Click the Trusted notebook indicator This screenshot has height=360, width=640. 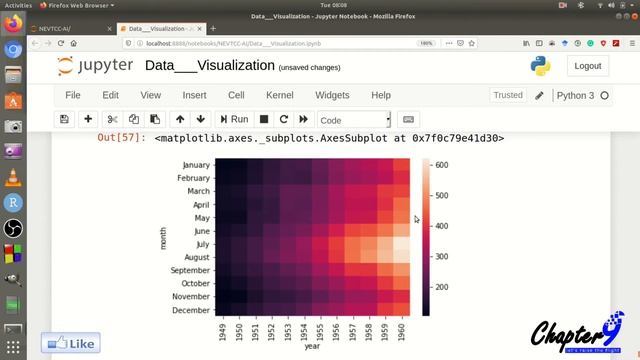(508, 95)
